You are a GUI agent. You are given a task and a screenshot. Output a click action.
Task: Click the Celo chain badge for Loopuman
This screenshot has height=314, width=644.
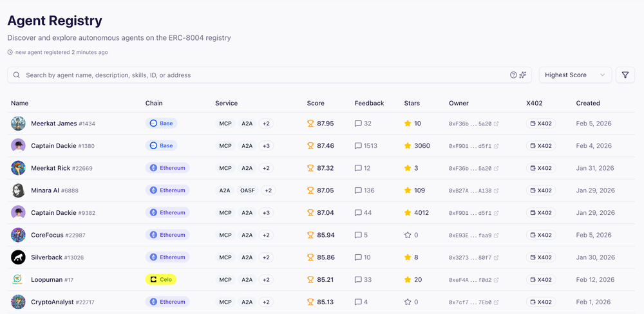pyautogui.click(x=160, y=279)
